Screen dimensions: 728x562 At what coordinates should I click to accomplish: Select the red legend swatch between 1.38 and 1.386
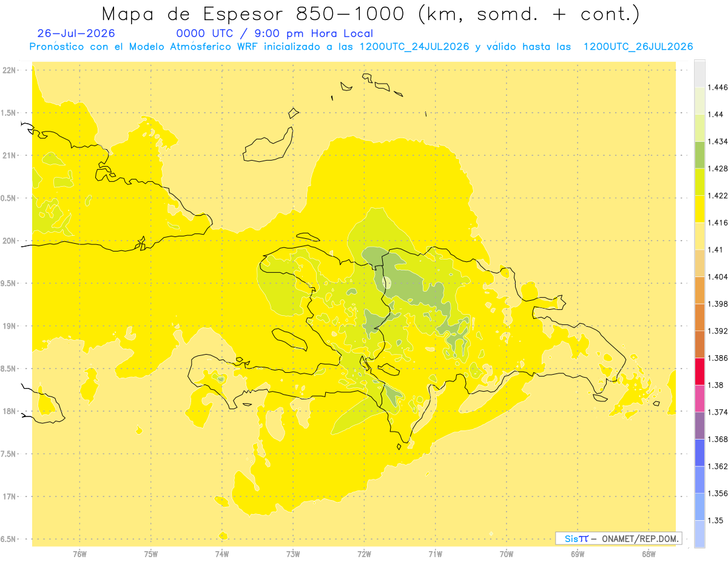tap(699, 371)
